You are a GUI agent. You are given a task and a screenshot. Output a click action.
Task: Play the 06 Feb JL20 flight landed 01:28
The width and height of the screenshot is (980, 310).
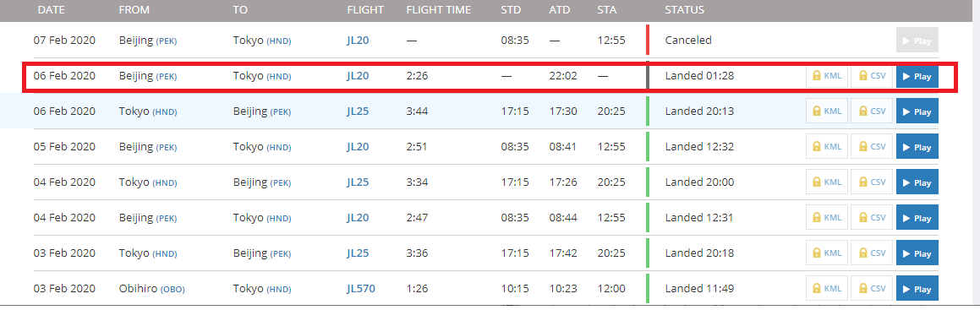(x=917, y=77)
